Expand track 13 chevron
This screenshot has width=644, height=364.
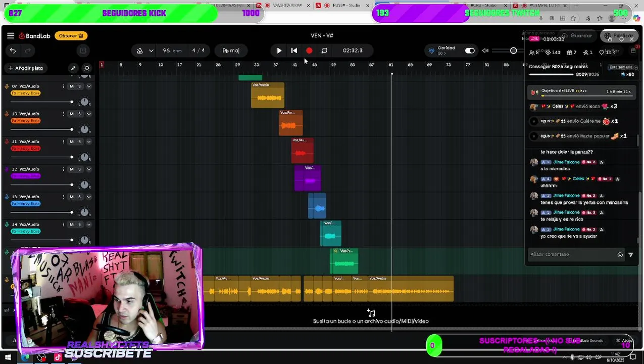tap(88, 197)
